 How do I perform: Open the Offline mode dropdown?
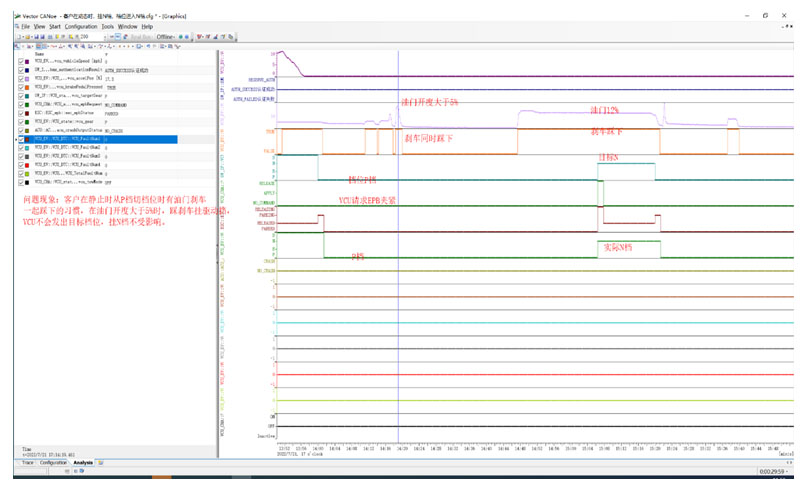[165, 37]
